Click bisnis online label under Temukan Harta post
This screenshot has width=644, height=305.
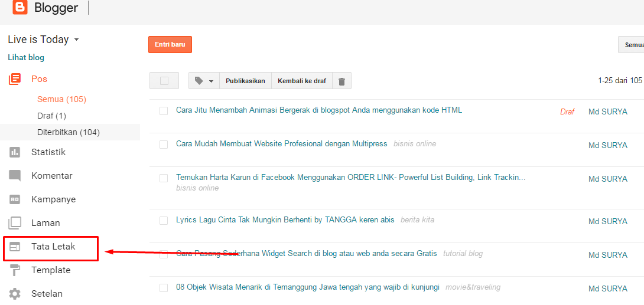click(197, 188)
